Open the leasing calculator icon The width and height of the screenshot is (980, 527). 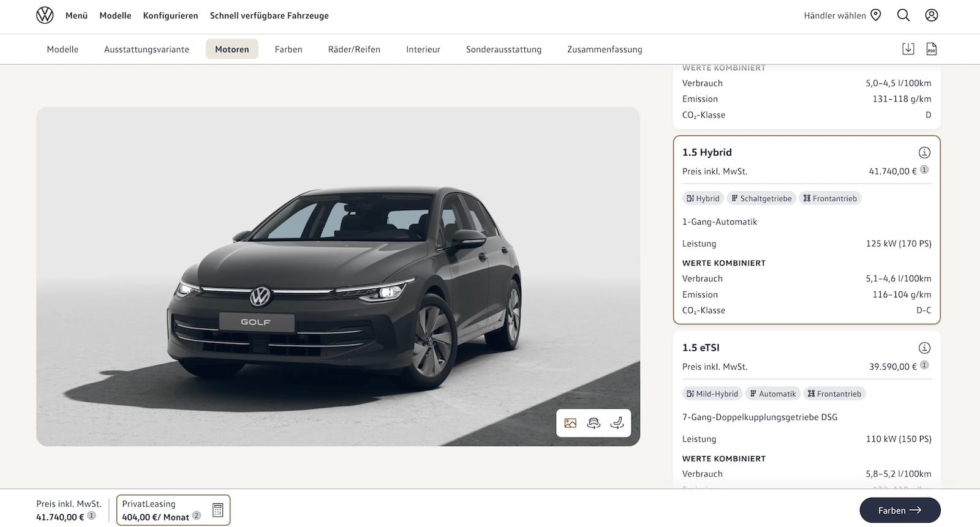pyautogui.click(x=217, y=510)
